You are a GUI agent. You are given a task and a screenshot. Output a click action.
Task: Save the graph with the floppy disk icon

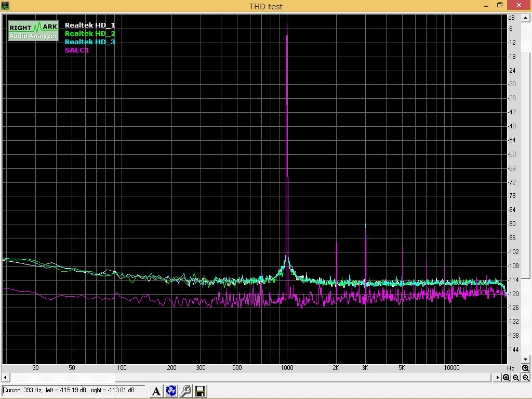[x=200, y=391]
